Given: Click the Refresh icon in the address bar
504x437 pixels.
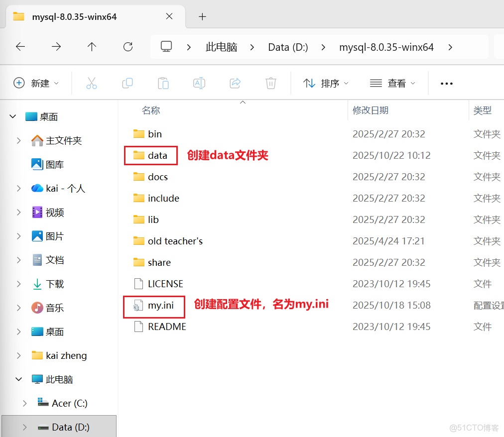Looking at the screenshot, I should (x=128, y=46).
